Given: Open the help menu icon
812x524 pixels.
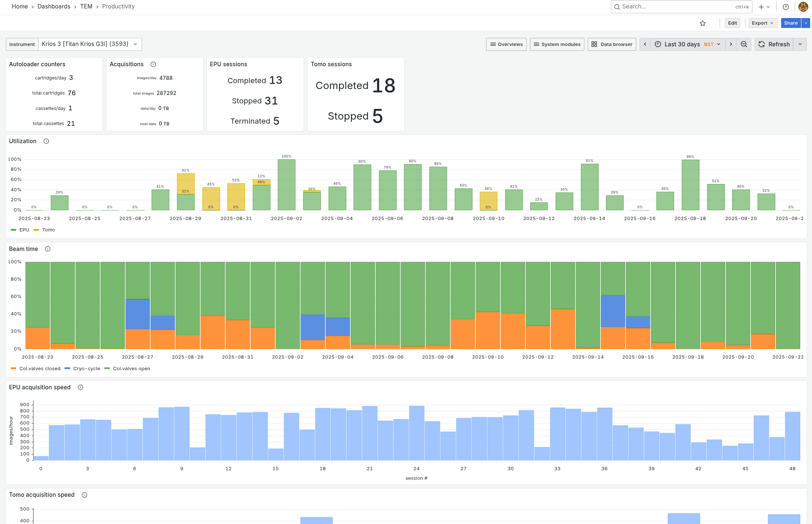Looking at the screenshot, I should pyautogui.click(x=786, y=7).
